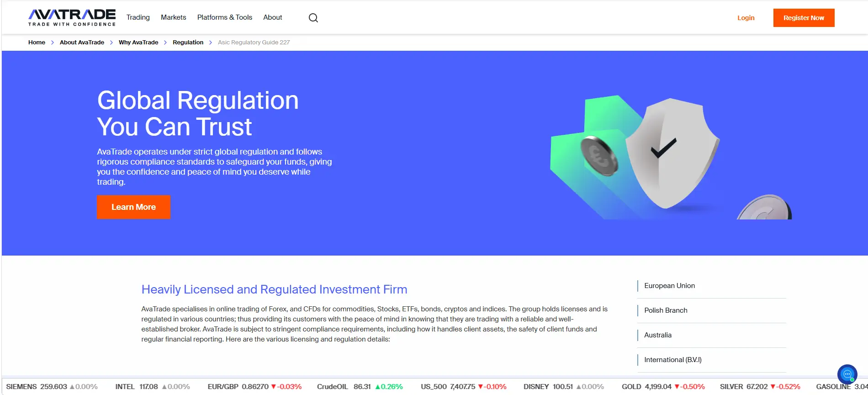Go to Regulation breadcrumb
Viewport: 868px width, 395px height.
188,43
